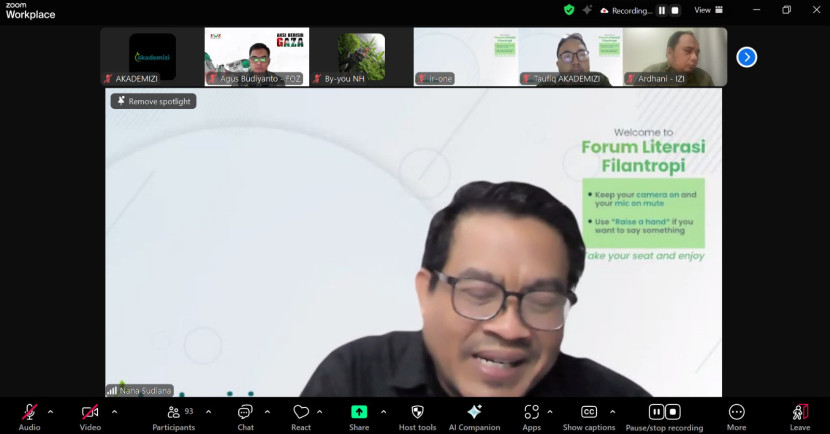This screenshot has width=830, height=434.
Task: Open the View layout menu
Action: (706, 10)
